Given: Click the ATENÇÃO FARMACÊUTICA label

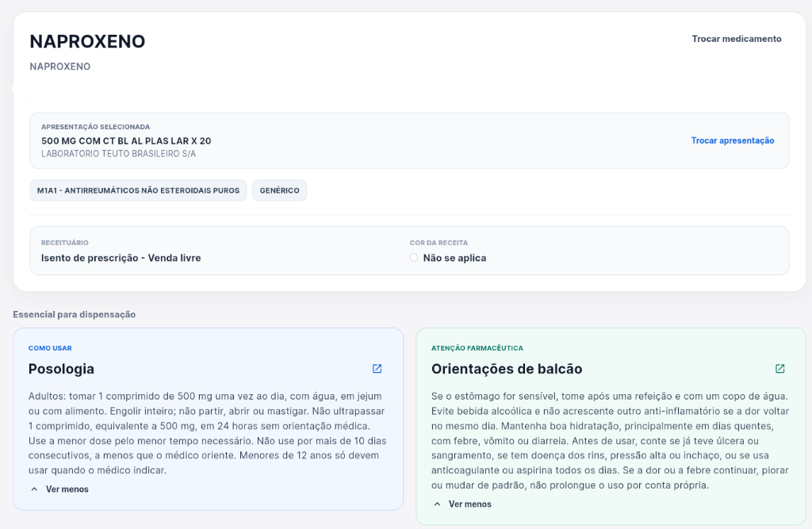Looking at the screenshot, I should (477, 348).
